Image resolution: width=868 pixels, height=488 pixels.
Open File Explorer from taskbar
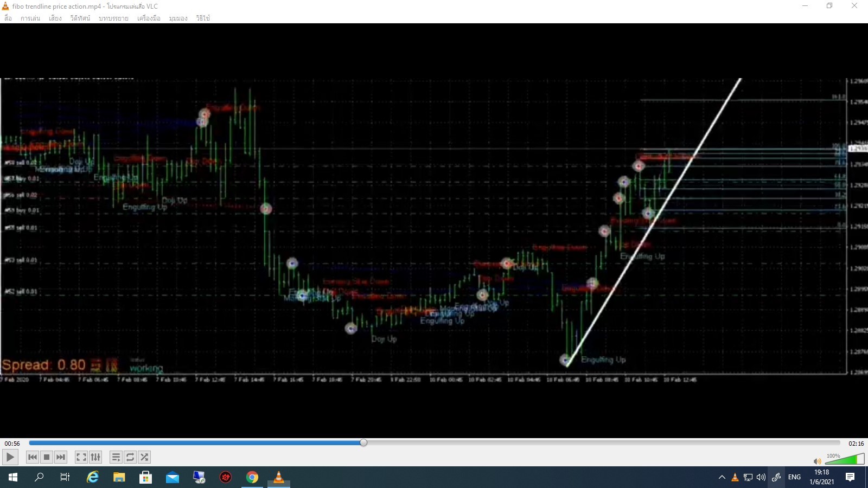pos(119,477)
